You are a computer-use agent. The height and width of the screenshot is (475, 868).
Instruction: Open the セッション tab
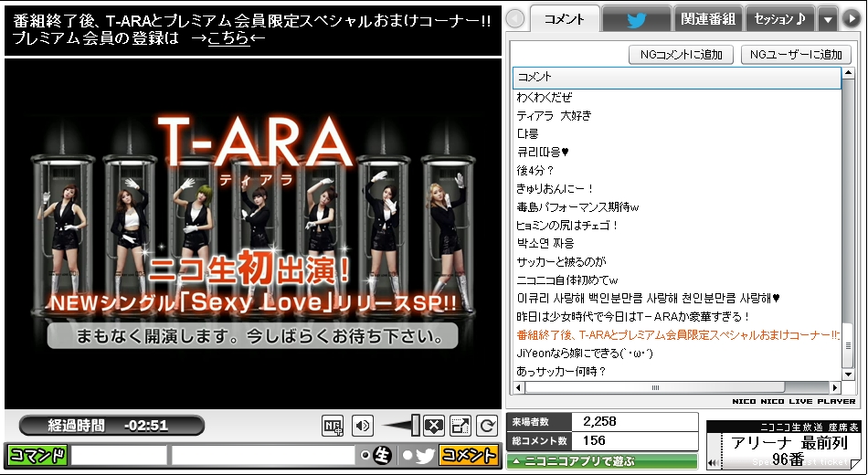[779, 19]
